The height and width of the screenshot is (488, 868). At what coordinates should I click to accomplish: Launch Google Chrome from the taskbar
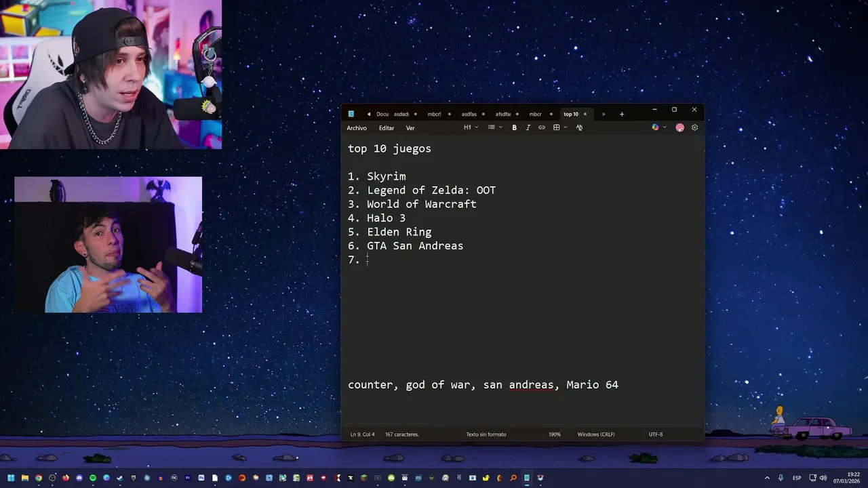(39, 478)
